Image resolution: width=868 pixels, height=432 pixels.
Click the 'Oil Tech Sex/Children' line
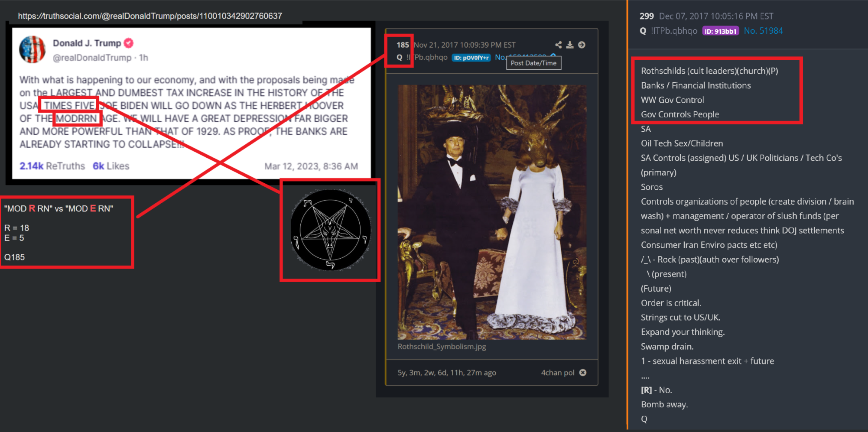pos(682,143)
